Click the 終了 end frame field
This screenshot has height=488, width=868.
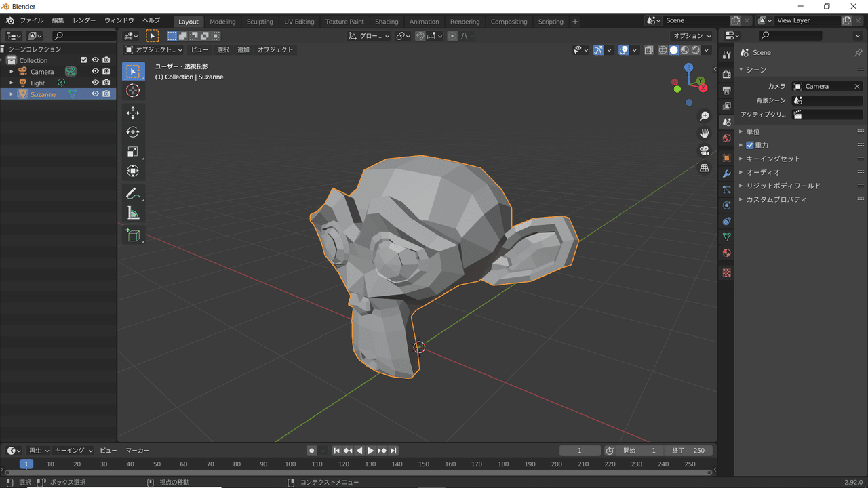(689, 451)
